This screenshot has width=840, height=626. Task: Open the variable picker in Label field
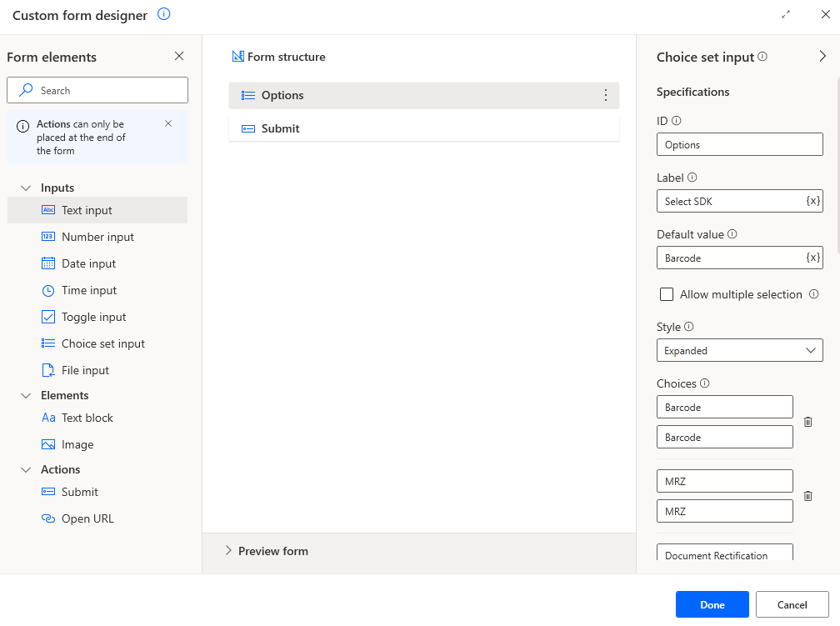point(812,201)
